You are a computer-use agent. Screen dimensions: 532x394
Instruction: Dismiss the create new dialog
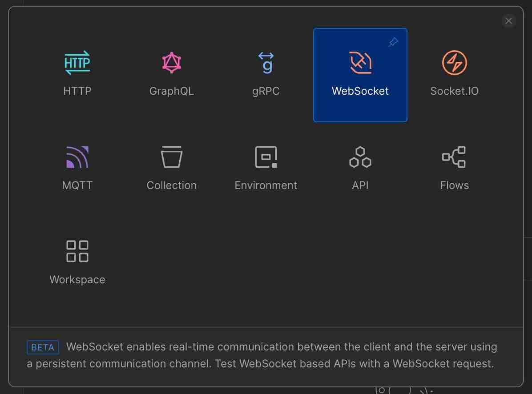(508, 21)
